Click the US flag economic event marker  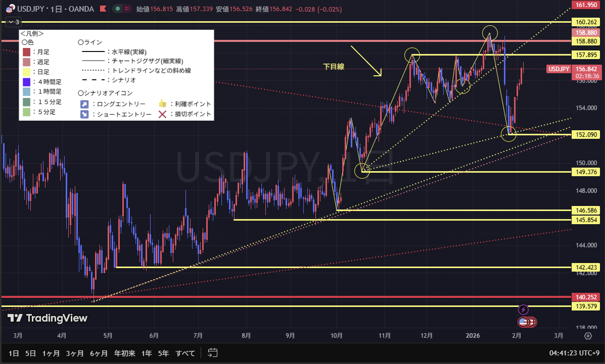tap(524, 322)
